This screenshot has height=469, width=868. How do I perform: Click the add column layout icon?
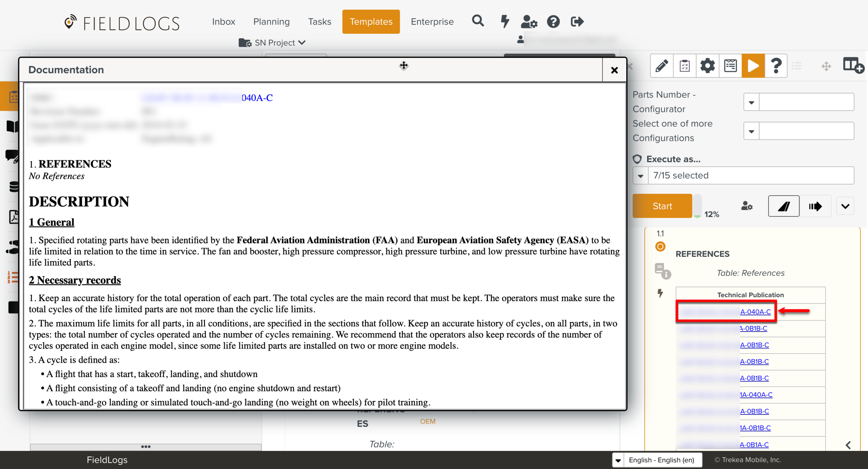coord(853,65)
